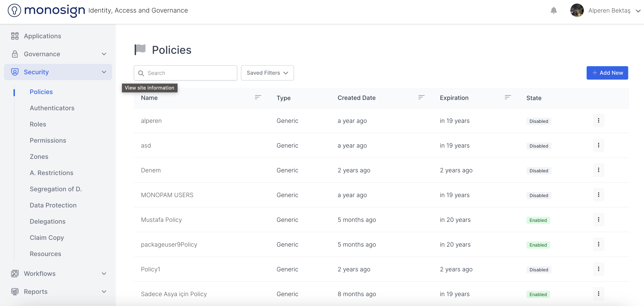Viewport: 644px width, 306px height.
Task: Collapse the Security sidebar section
Action: [x=104, y=72]
